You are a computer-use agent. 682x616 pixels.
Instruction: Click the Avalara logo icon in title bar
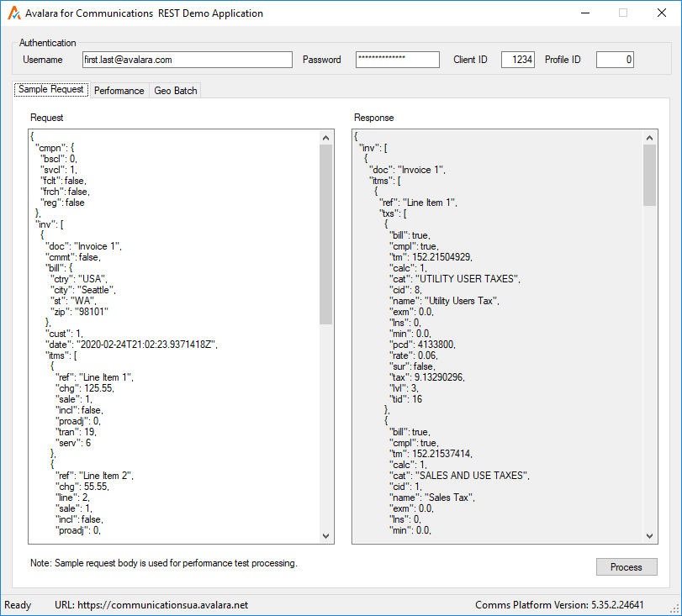click(14, 13)
